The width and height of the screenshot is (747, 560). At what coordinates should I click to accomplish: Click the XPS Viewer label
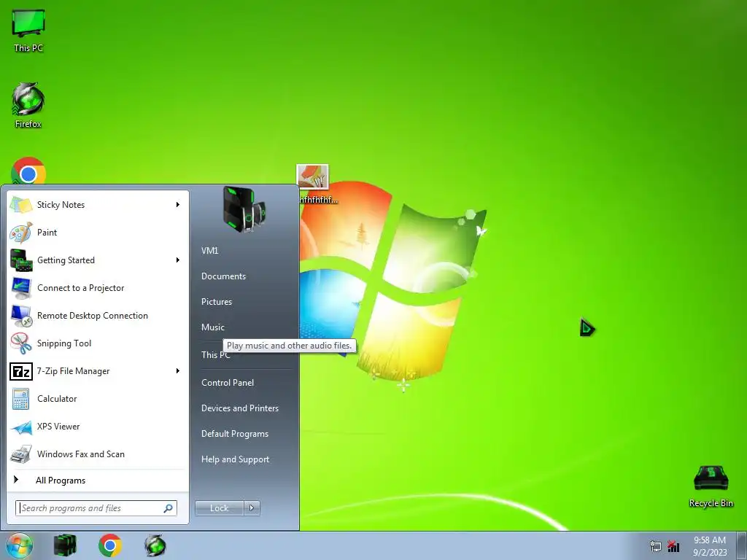58,427
